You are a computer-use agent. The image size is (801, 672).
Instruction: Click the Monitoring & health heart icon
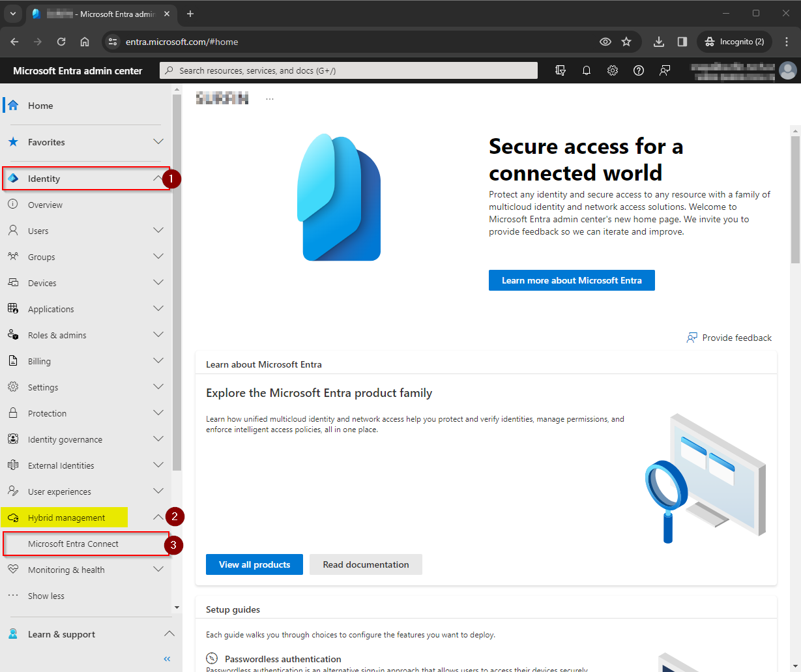coord(13,570)
